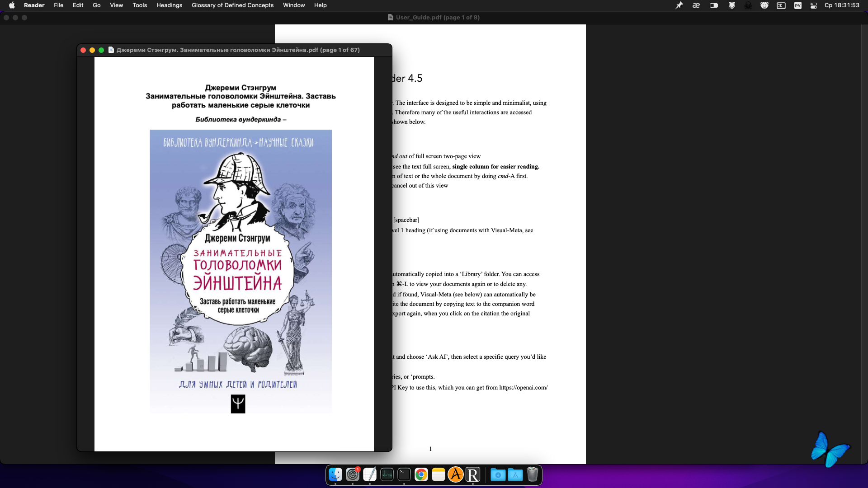
Task: Open the View menu
Action: tap(116, 5)
